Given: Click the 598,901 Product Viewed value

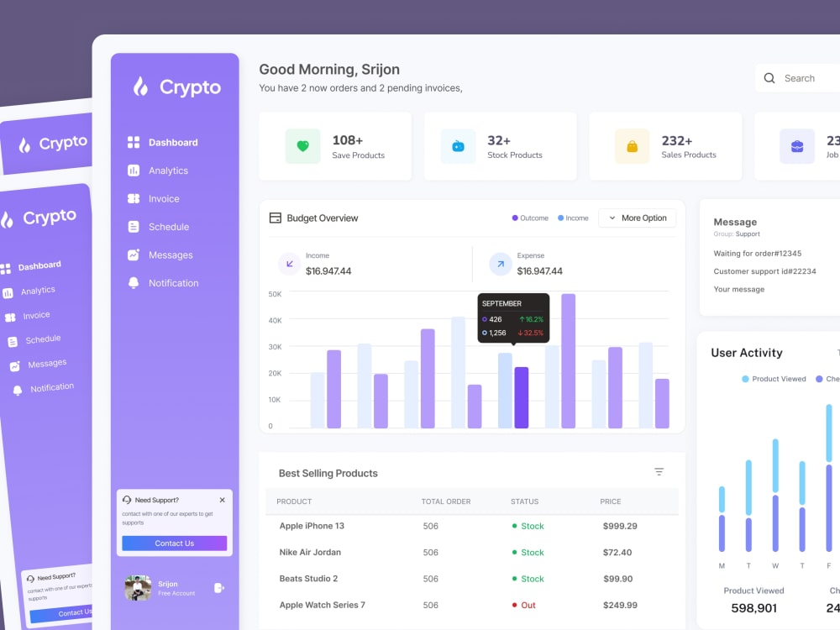Looking at the screenshot, I should click(753, 608).
